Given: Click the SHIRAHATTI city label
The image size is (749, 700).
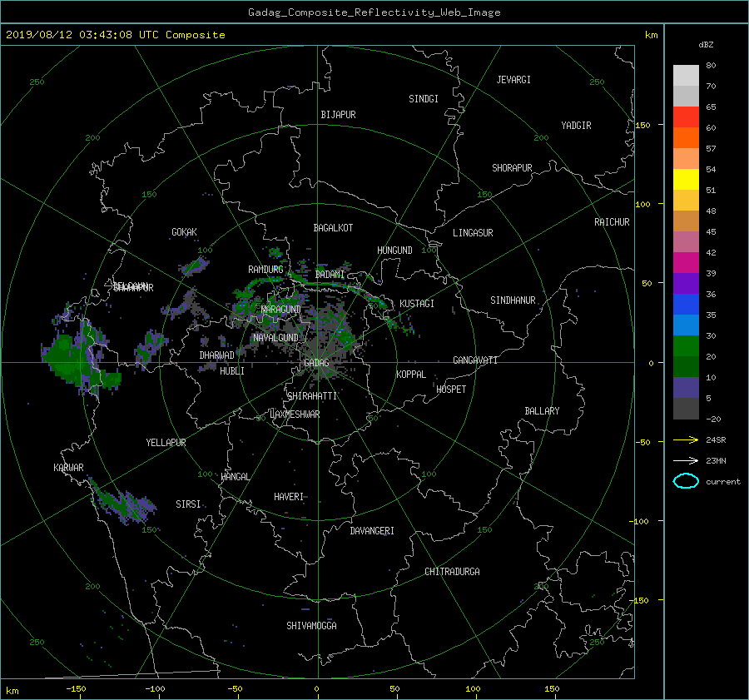Looking at the screenshot, I should [x=312, y=396].
